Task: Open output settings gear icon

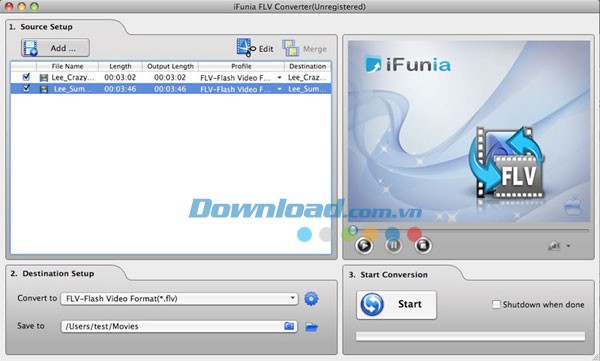Action: [x=311, y=299]
